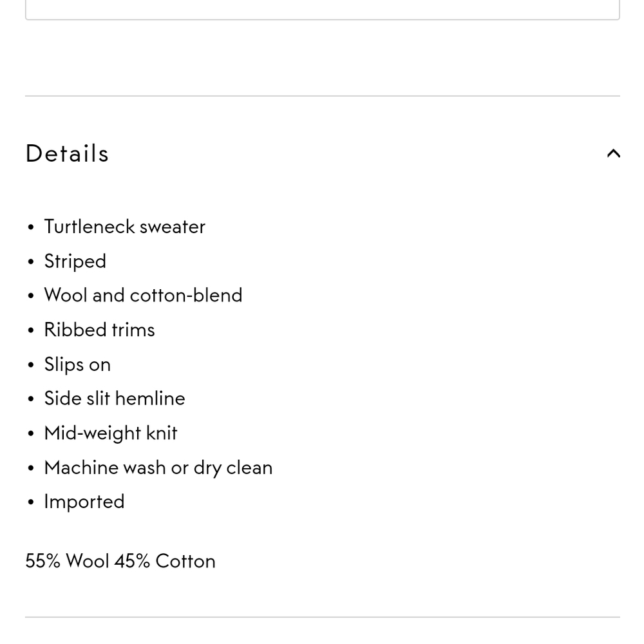644x644 pixels.
Task: Click Machine wash or dry clean text
Action: pyautogui.click(x=158, y=468)
